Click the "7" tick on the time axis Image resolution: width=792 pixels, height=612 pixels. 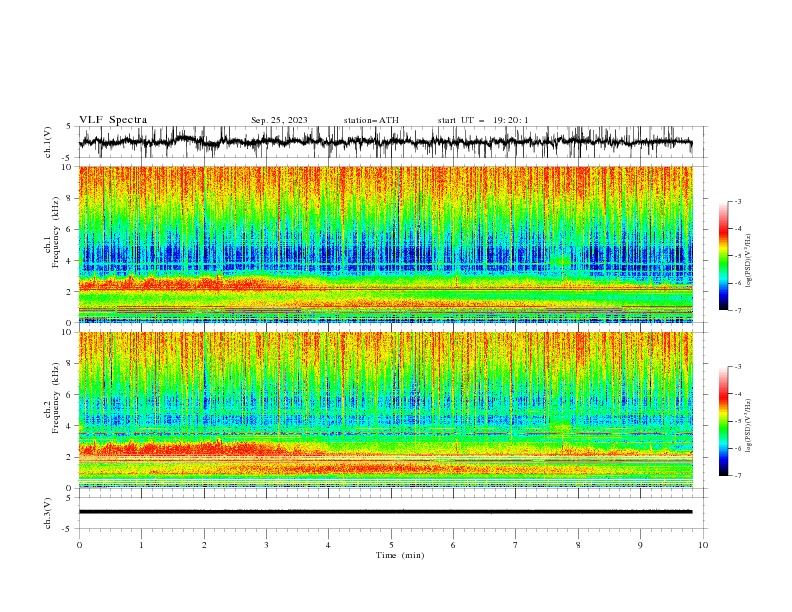tap(516, 545)
